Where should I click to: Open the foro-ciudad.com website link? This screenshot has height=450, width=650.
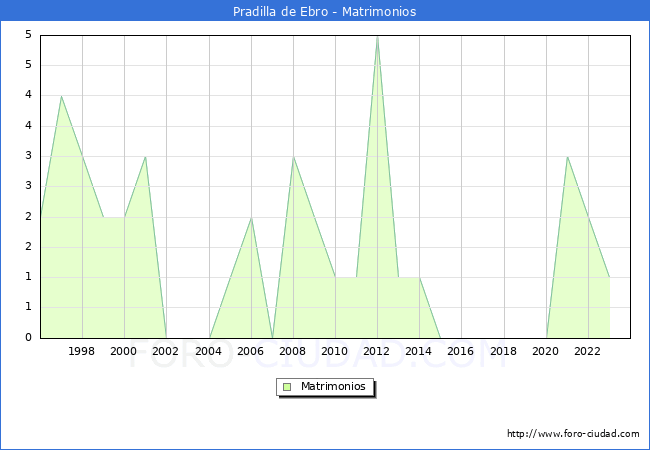coord(573,434)
